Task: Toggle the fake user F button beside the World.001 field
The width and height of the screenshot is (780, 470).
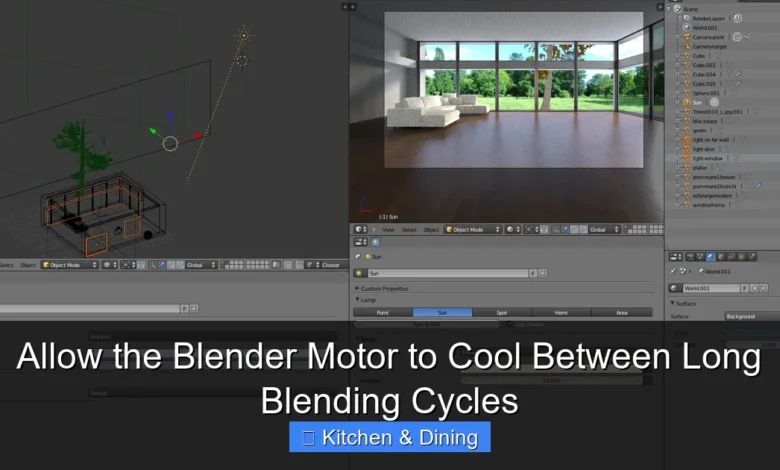Action: (745, 288)
